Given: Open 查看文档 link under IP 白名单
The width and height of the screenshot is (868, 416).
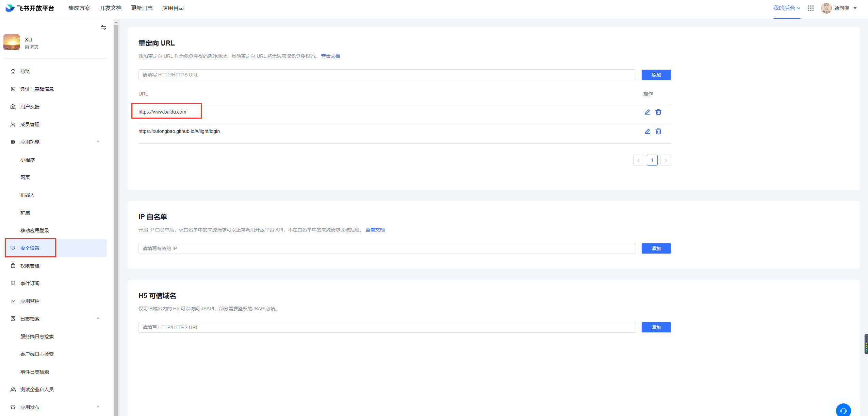Looking at the screenshot, I should click(x=375, y=230).
